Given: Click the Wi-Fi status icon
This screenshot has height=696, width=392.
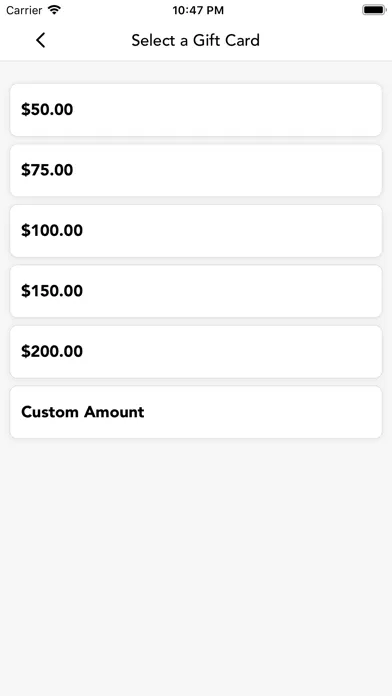Looking at the screenshot, I should (x=54, y=10).
